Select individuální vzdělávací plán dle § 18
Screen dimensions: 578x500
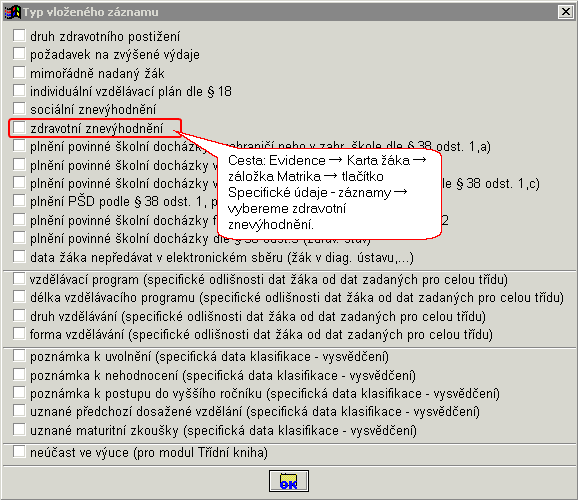[19, 91]
